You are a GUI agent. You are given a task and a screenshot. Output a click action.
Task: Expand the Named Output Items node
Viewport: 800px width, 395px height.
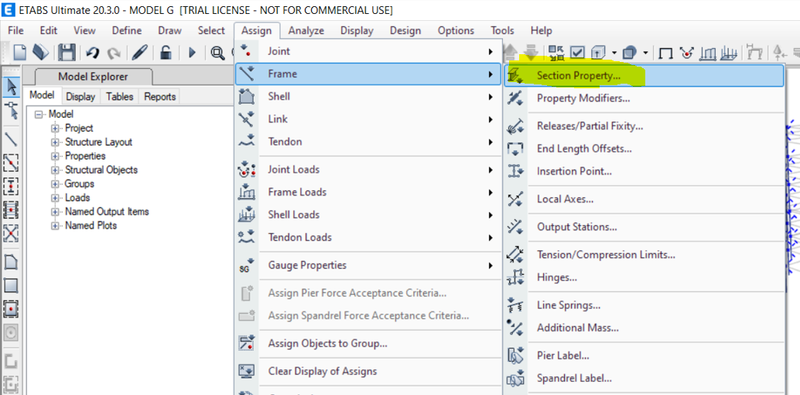(55, 211)
